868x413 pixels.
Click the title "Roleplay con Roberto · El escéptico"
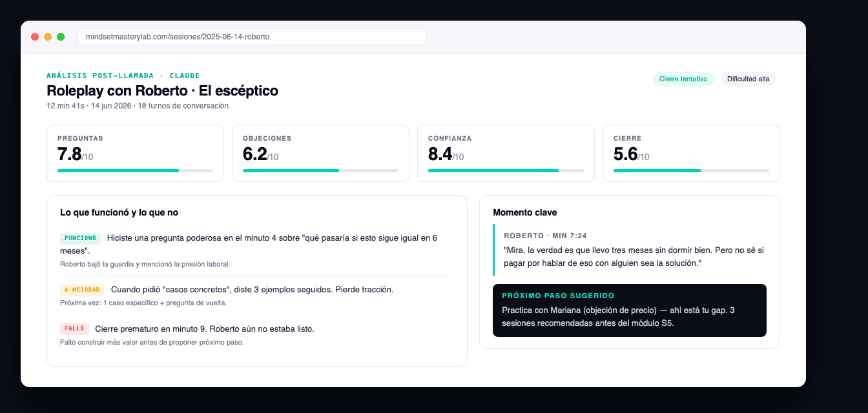point(162,91)
